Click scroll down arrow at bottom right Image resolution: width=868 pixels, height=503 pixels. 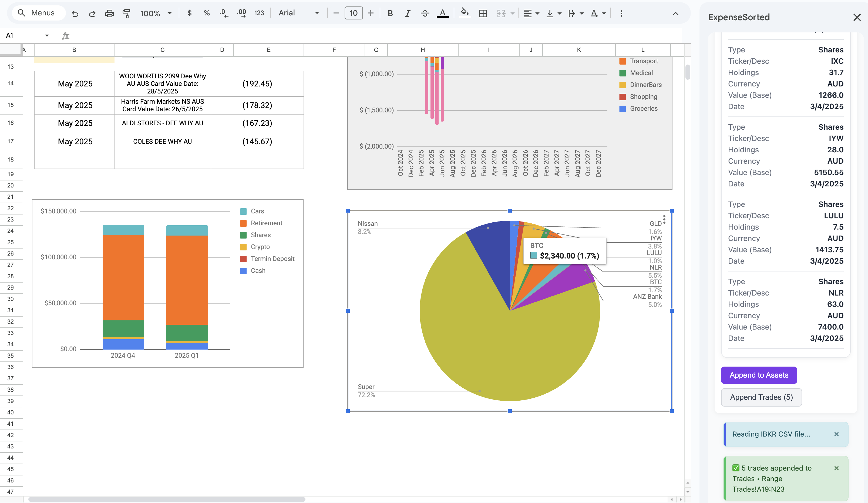coord(688,492)
